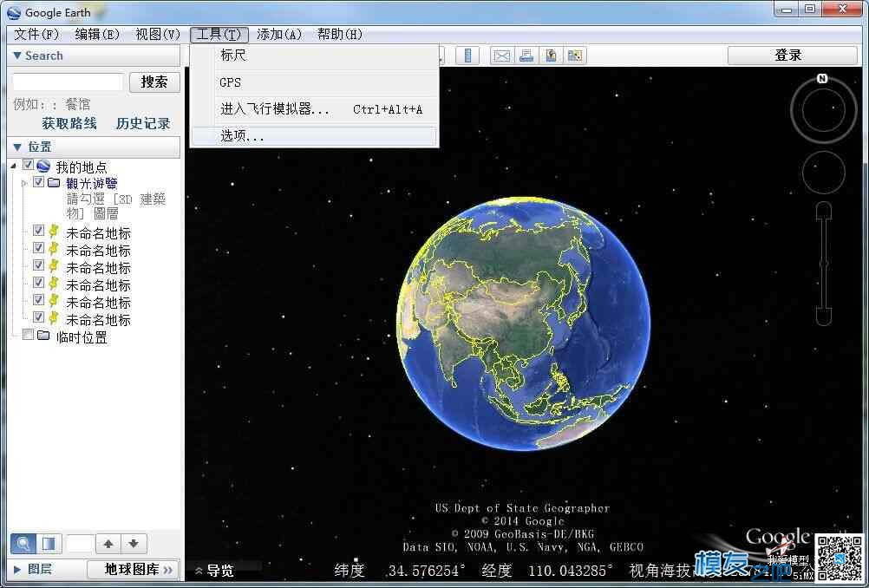Click the zoom-in top end of zoom slider
This screenshot has height=588, width=869.
point(824,210)
